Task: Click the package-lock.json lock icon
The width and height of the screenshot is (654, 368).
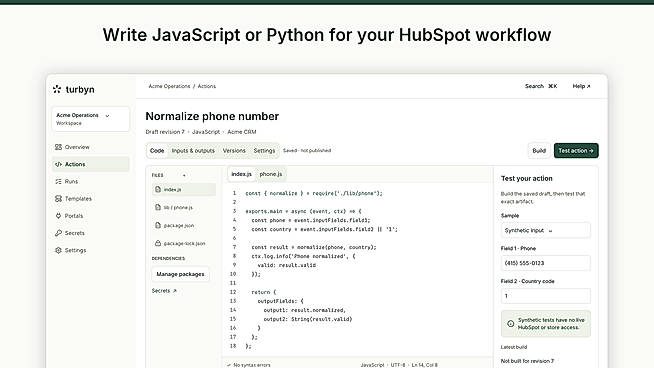Action: (x=158, y=243)
